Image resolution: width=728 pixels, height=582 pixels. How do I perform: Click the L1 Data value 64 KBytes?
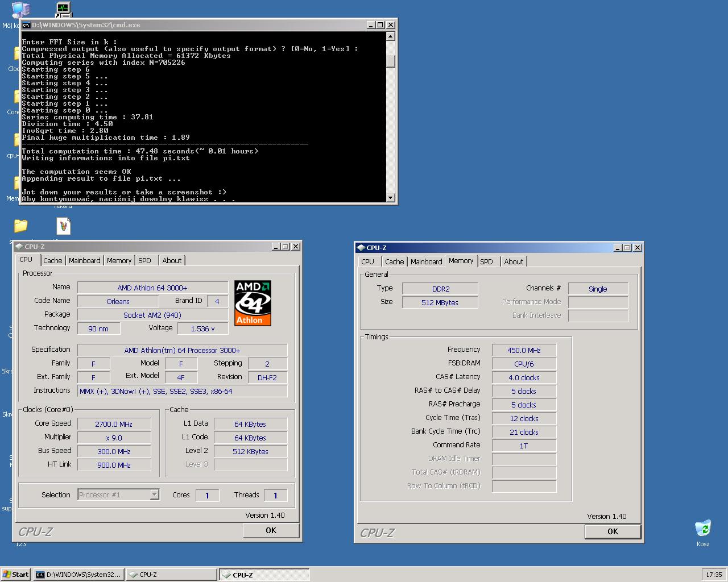pos(250,424)
